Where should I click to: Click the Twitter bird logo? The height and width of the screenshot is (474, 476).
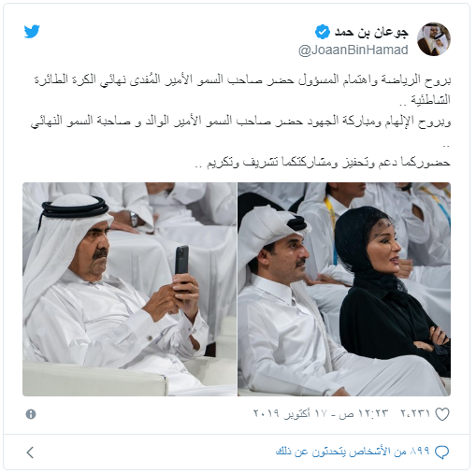point(32,31)
